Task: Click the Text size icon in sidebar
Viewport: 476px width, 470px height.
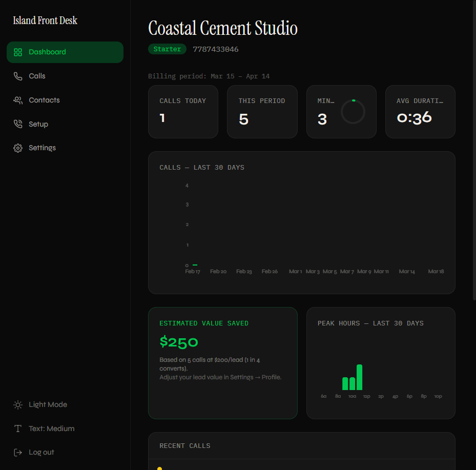Action: 18,428
